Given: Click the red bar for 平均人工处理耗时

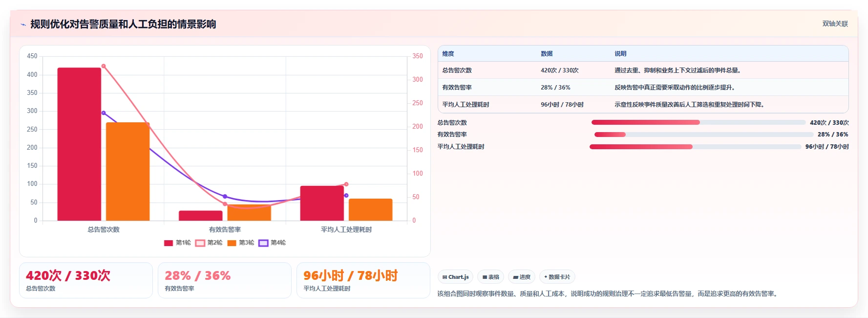Looking at the screenshot, I should tap(322, 203).
